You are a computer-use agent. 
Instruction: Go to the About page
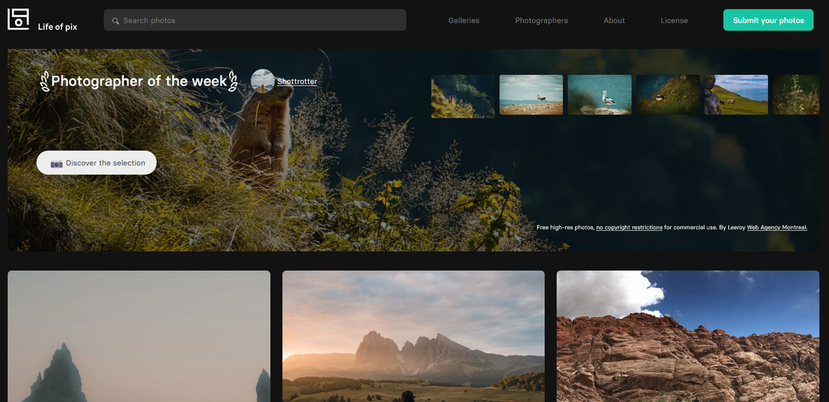click(x=614, y=20)
